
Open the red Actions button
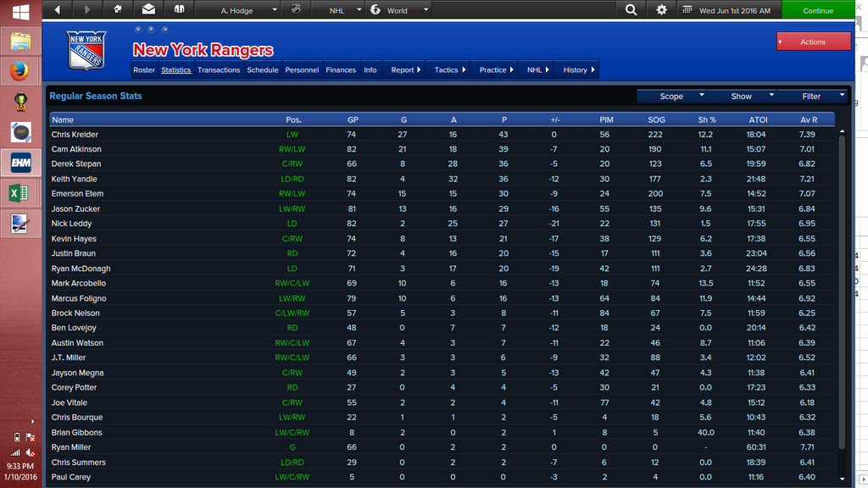click(813, 42)
